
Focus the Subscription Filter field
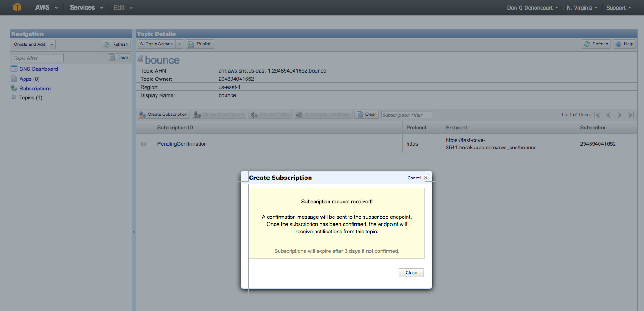click(407, 115)
